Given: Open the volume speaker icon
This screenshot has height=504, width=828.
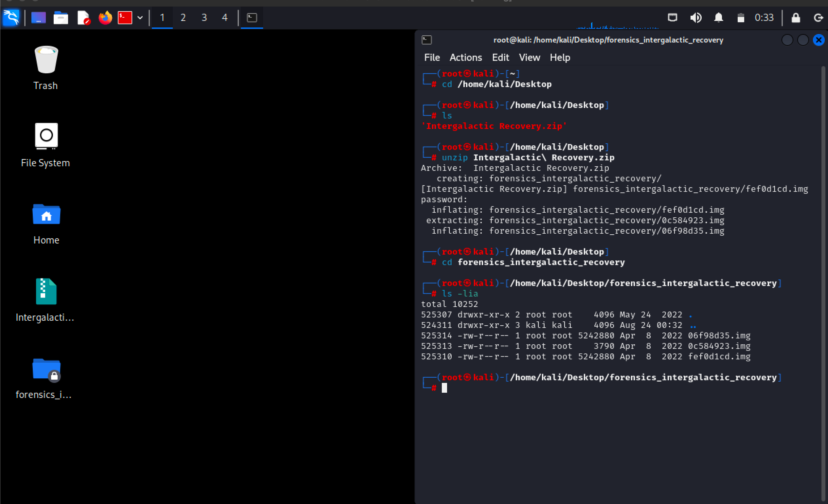Looking at the screenshot, I should [x=695, y=17].
